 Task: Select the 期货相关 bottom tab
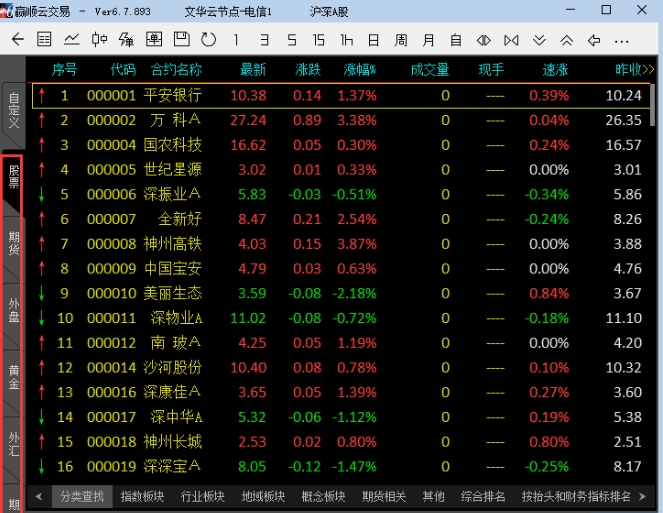(x=384, y=496)
